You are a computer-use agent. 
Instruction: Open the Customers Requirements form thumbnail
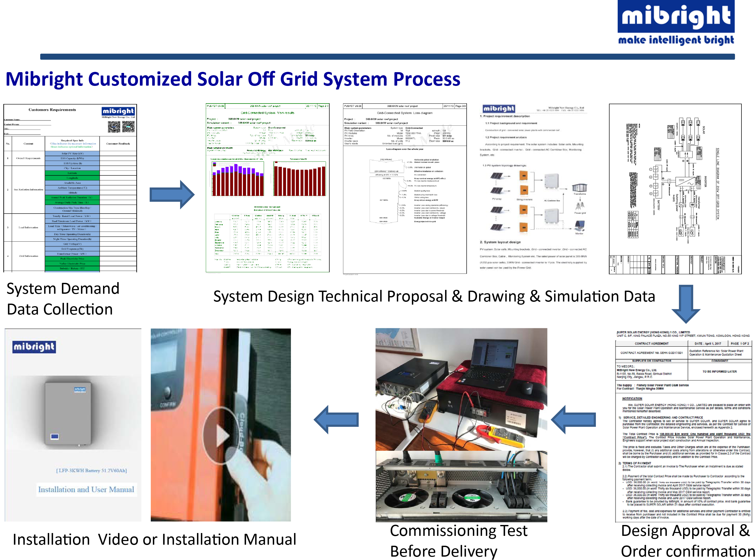pyautogui.click(x=70, y=188)
